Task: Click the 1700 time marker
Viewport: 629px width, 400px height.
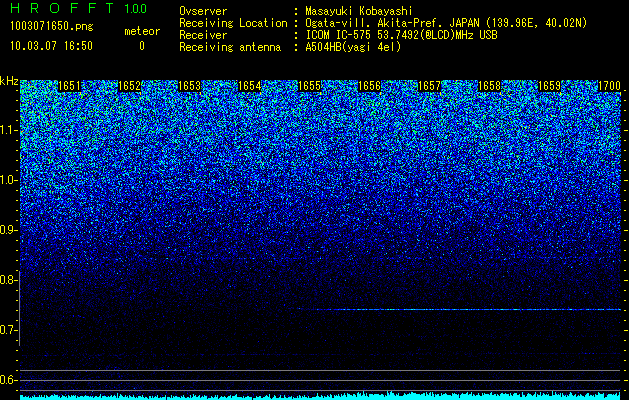Action: coord(609,86)
